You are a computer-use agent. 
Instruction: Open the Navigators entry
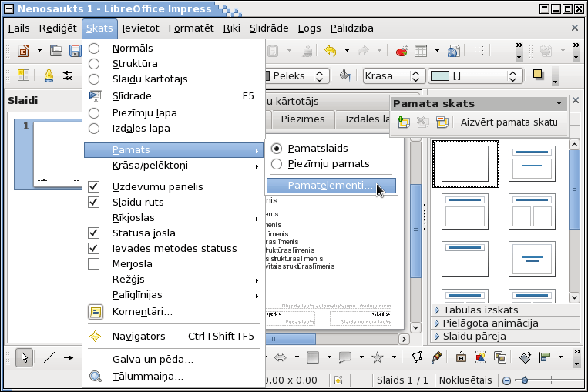[x=173, y=336]
